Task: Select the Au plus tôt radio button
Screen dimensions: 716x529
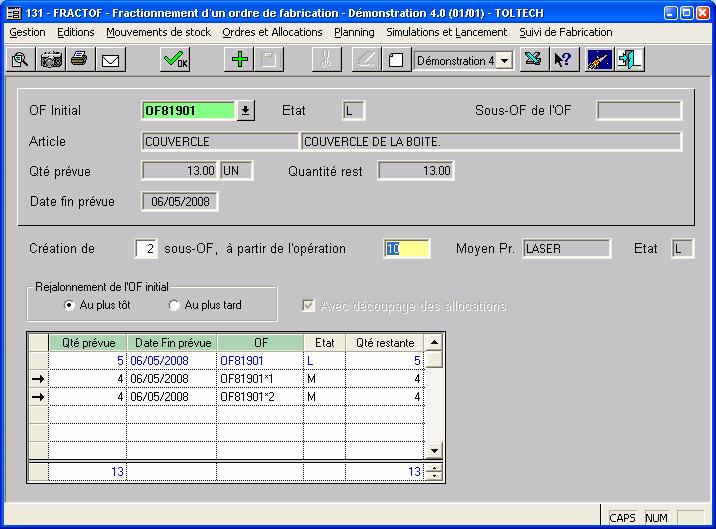Action: (x=69, y=305)
